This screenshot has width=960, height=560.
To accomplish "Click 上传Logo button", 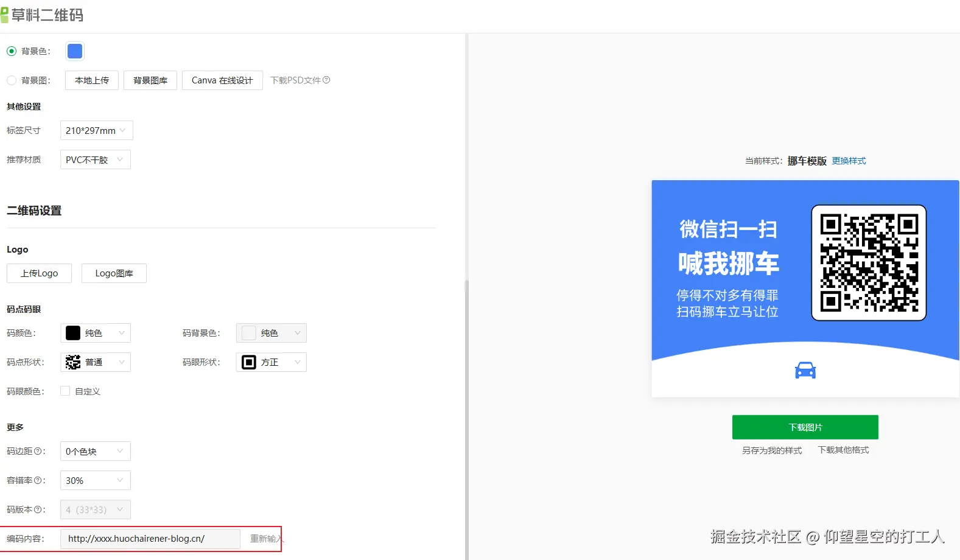I will [x=40, y=273].
